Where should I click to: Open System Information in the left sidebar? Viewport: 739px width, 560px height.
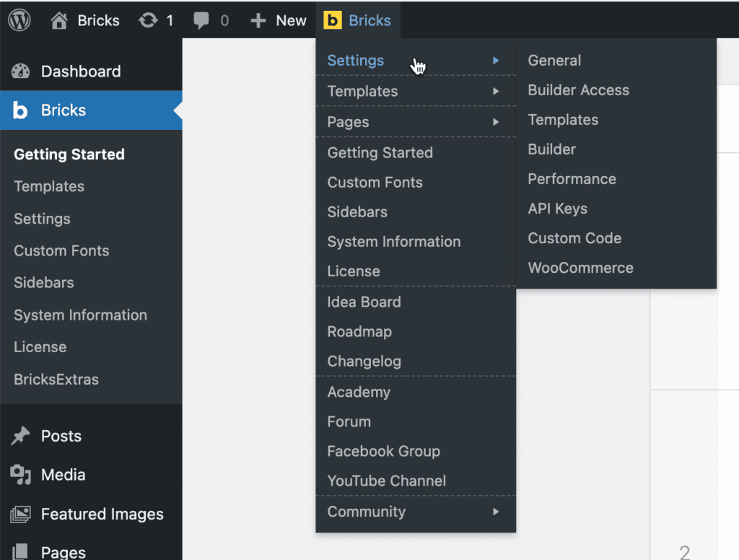[x=80, y=315]
